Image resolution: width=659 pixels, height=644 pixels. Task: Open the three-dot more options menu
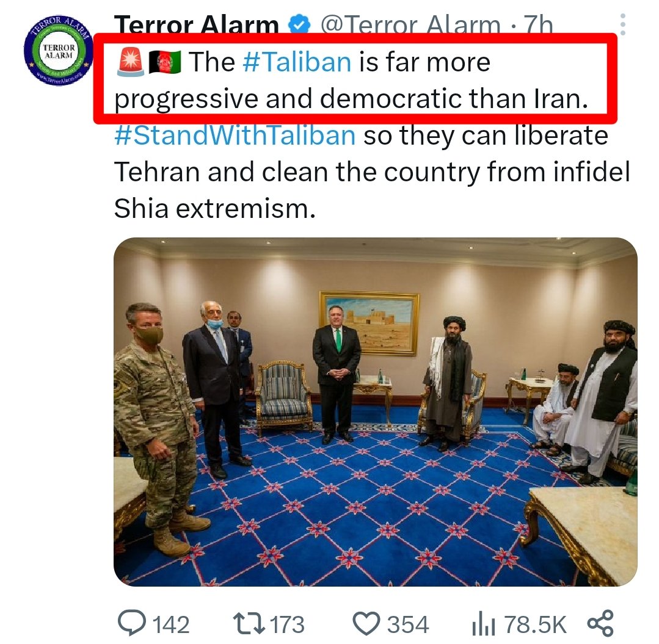click(x=622, y=24)
